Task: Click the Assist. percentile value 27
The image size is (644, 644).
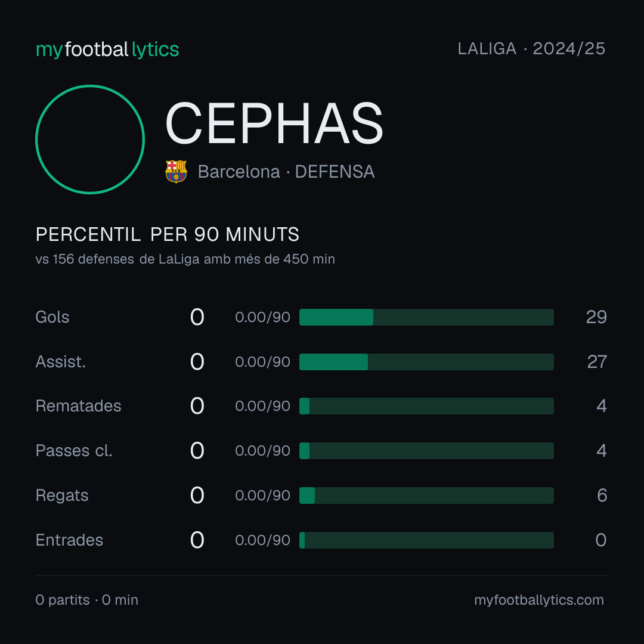Action: click(x=597, y=362)
